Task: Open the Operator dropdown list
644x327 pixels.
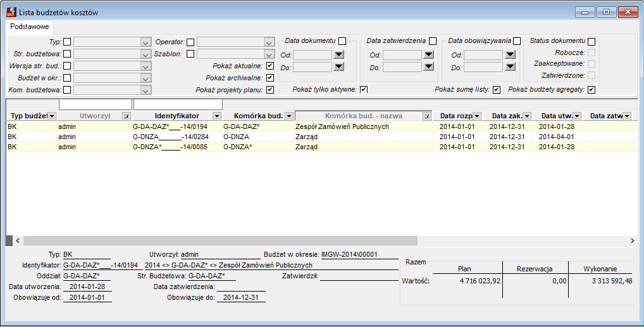Action: tap(269, 42)
